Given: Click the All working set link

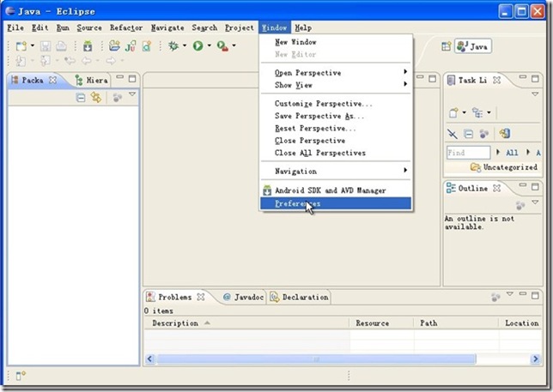Looking at the screenshot, I should click(512, 153).
